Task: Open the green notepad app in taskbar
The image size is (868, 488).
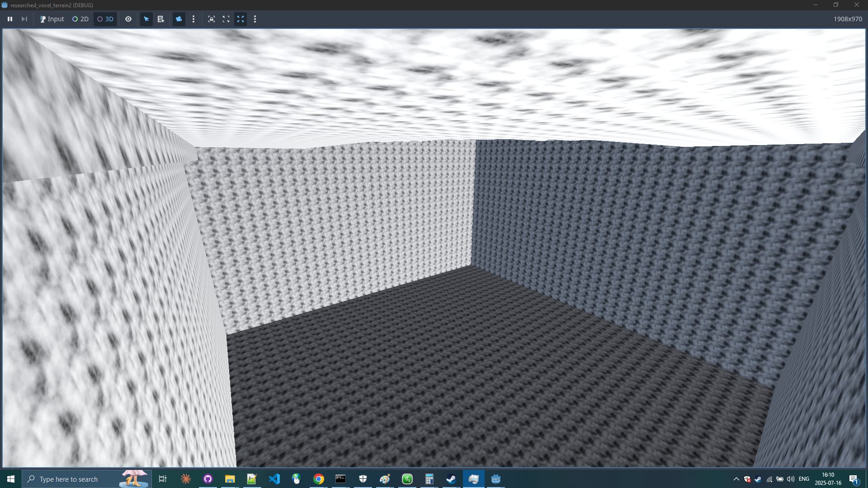Action: (x=252, y=479)
